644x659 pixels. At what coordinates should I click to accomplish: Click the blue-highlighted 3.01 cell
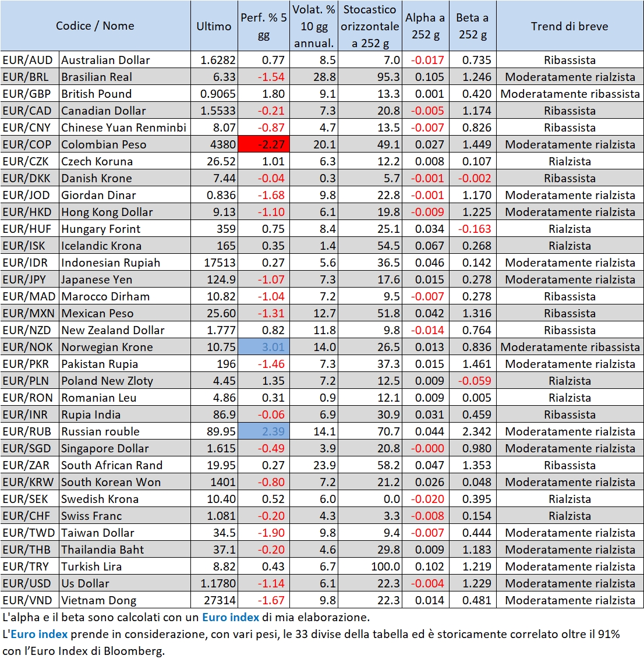pos(264,347)
